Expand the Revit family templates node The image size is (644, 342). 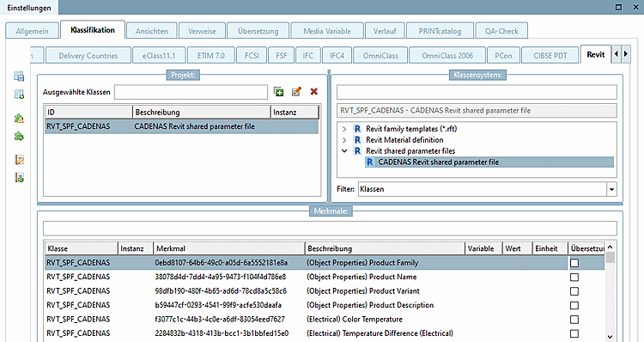[344, 129]
